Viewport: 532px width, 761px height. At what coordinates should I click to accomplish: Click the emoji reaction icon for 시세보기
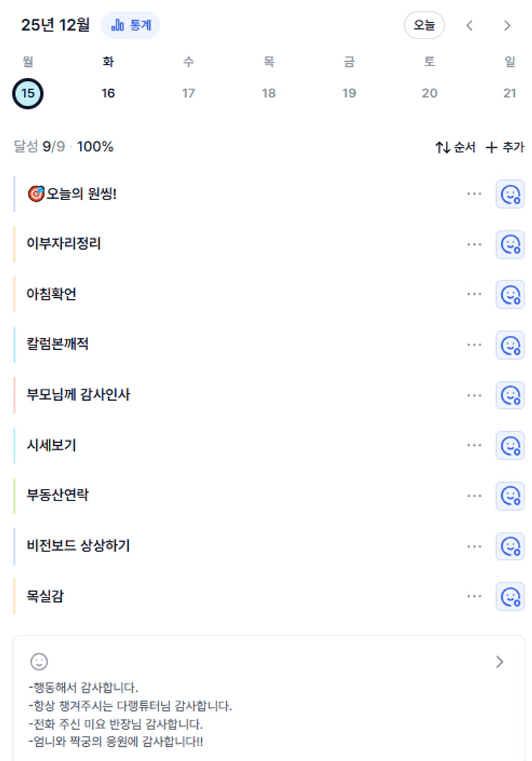pyautogui.click(x=510, y=445)
